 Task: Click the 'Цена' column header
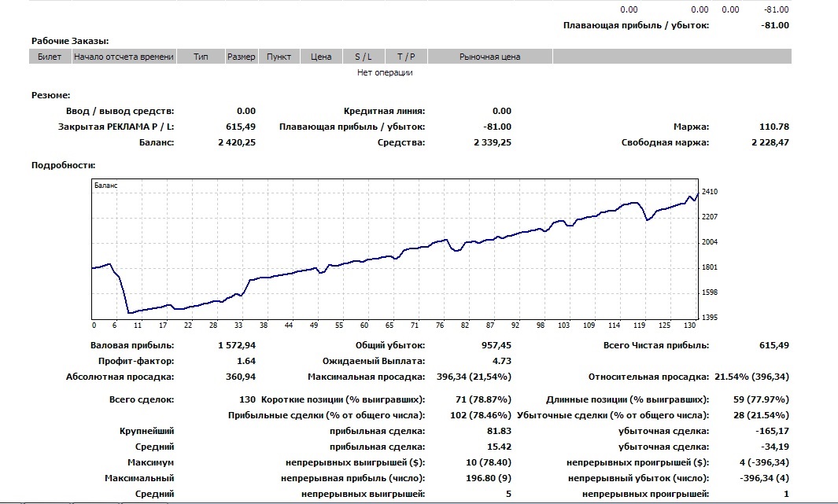tap(321, 57)
